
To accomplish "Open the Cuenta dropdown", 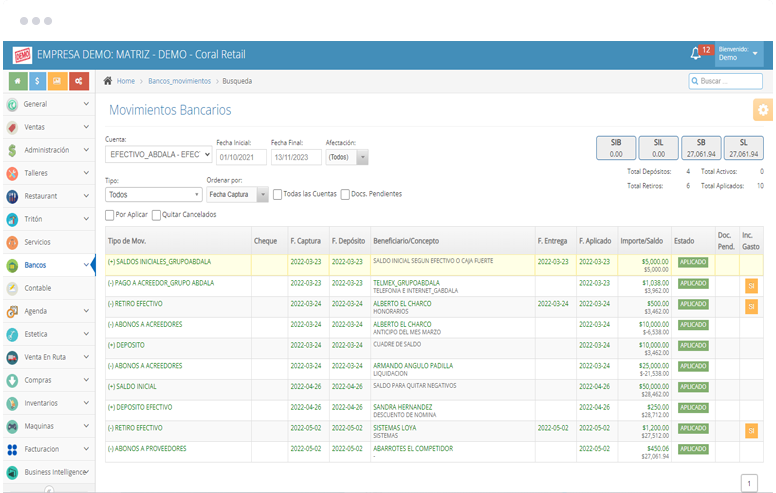I will click(x=158, y=155).
